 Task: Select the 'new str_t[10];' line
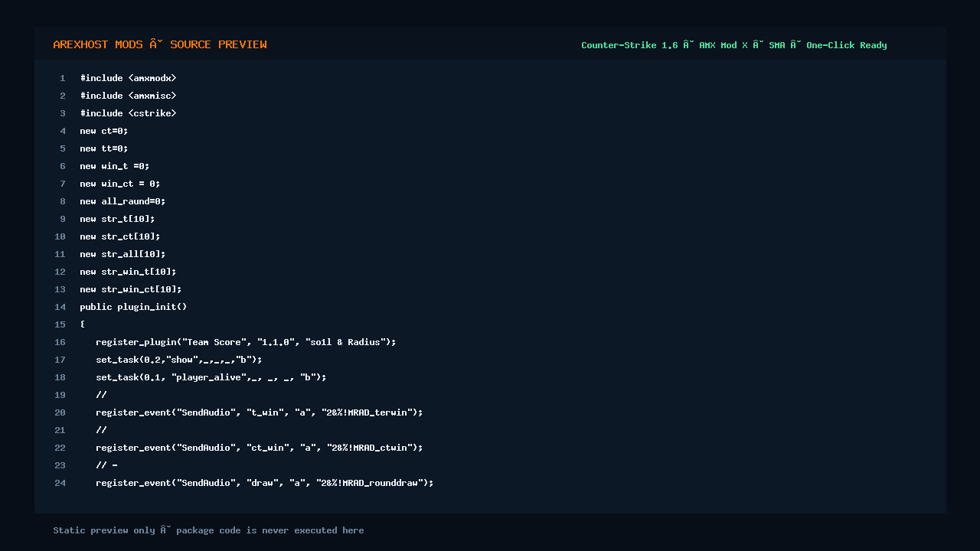[x=117, y=219]
